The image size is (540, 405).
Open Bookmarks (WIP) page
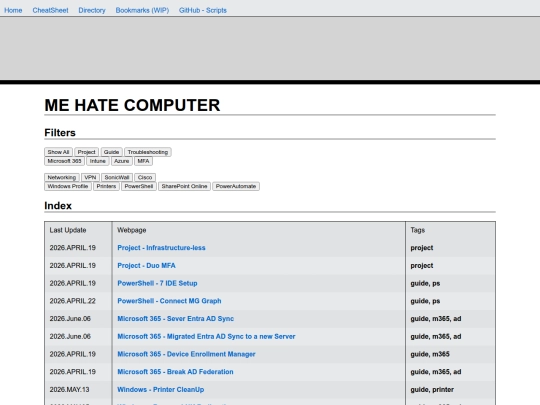142,10
